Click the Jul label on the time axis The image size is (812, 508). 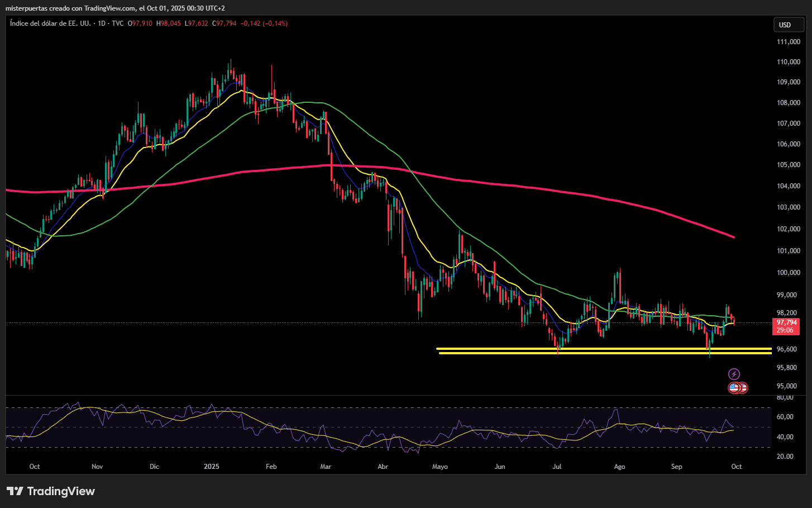[x=557, y=467]
